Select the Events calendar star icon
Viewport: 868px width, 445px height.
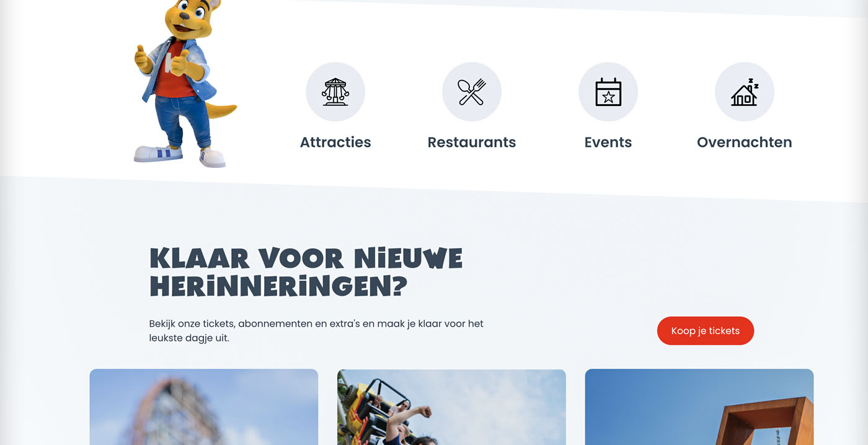[x=608, y=92]
